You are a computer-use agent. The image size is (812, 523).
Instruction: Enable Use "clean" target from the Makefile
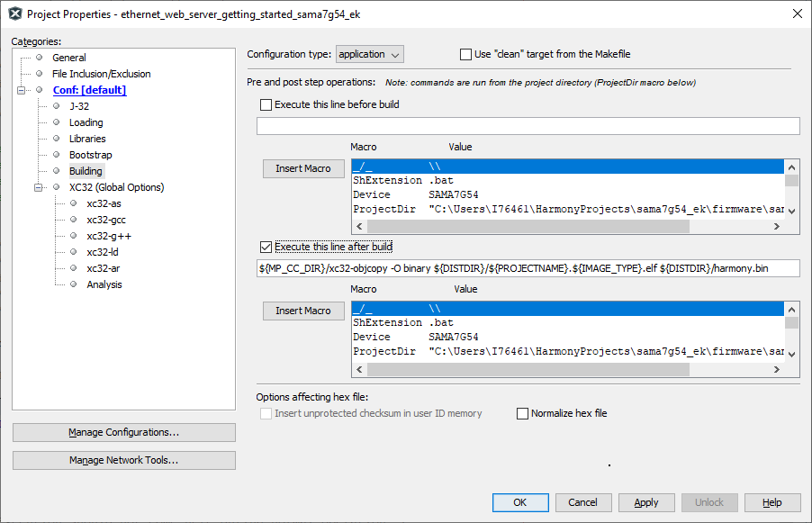pos(465,54)
